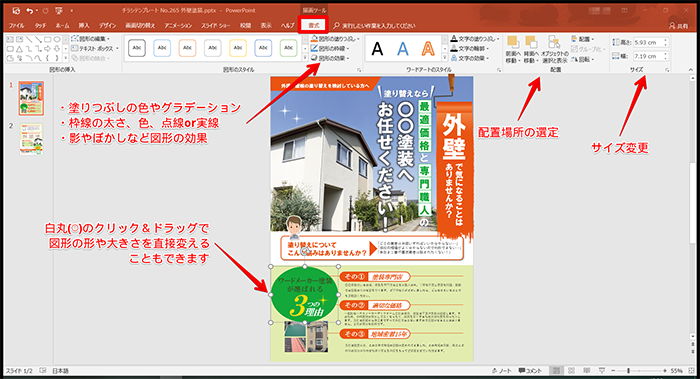The width and height of the screenshot is (700, 379).
Task: Switch to normal view in status bar
Action: [556, 371]
